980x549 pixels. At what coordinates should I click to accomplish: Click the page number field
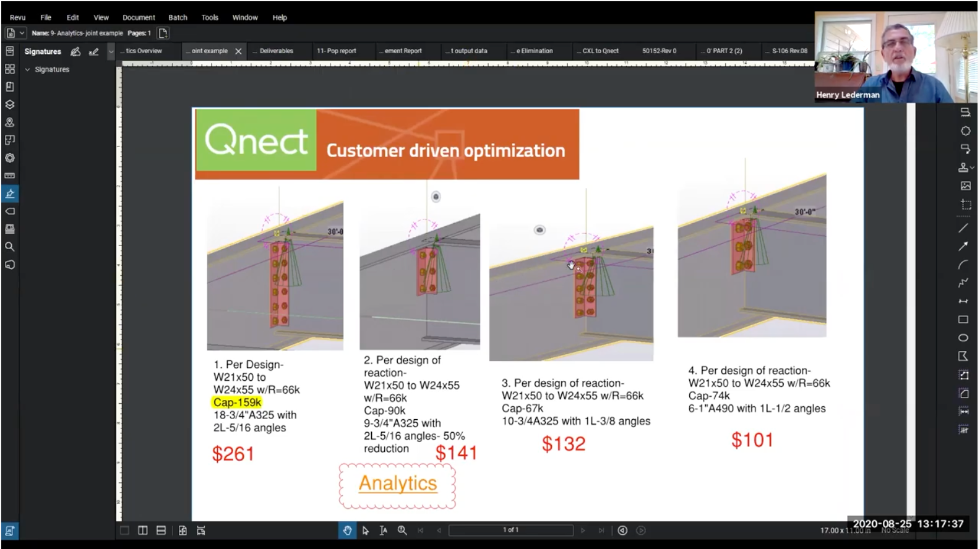(x=510, y=530)
